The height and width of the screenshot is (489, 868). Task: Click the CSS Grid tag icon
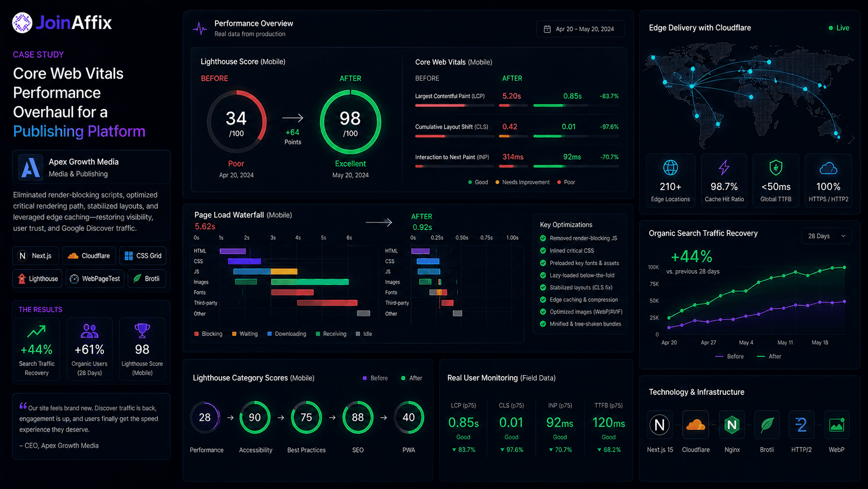click(129, 256)
